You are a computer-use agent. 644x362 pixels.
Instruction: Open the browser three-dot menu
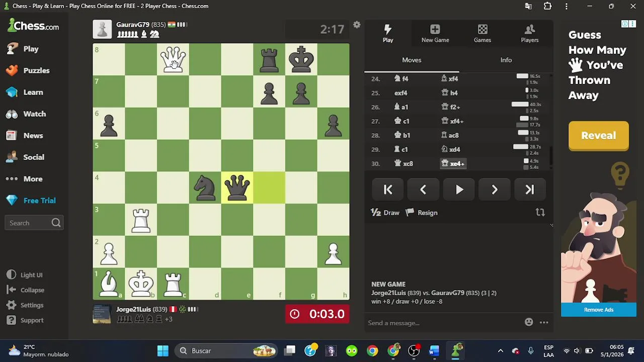[x=567, y=6]
